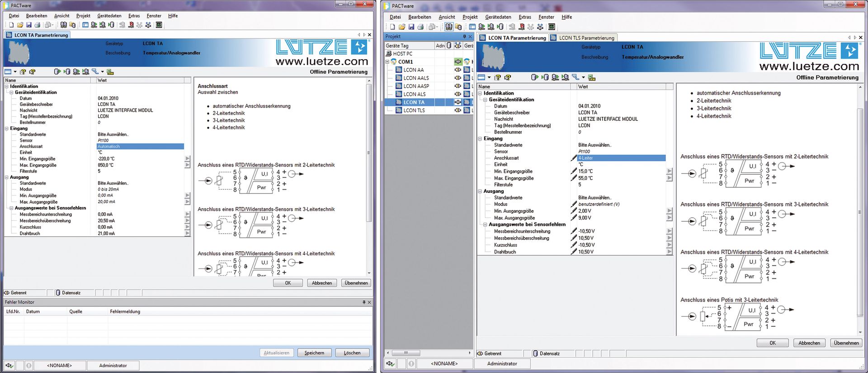
Task: Click the second help icon in left DTM toolbar
Action: [32, 72]
